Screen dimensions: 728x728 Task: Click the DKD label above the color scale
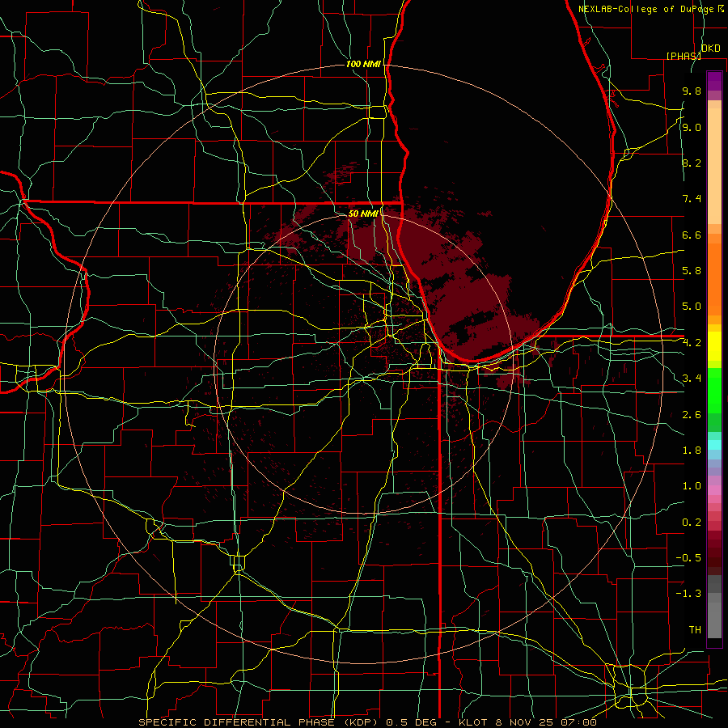[710, 48]
